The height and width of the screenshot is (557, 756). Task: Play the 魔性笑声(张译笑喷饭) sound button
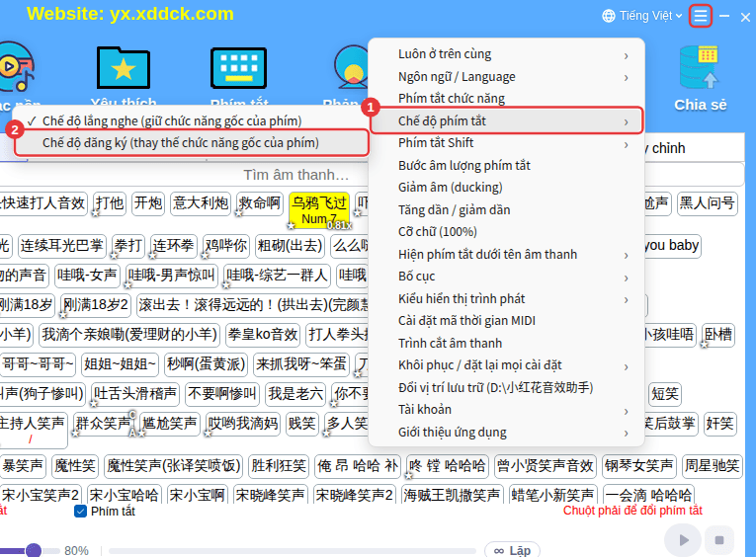coord(174,466)
